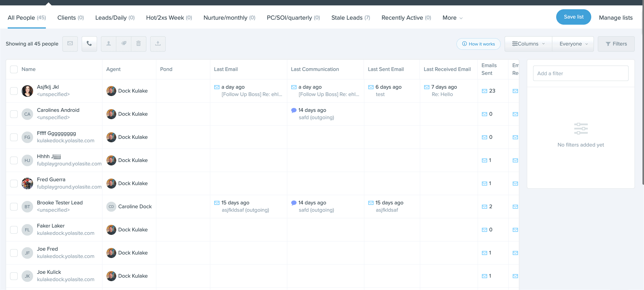Click the Joe Kulick row checkbox
The height and width of the screenshot is (290, 644).
(14, 276)
